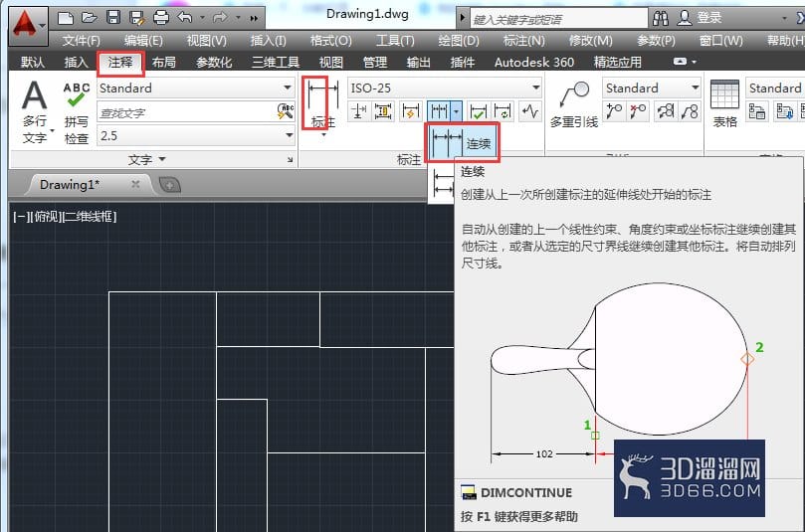805x532 pixels.
Task: Click the 多行文字 multiline text tool
Action: point(35,111)
